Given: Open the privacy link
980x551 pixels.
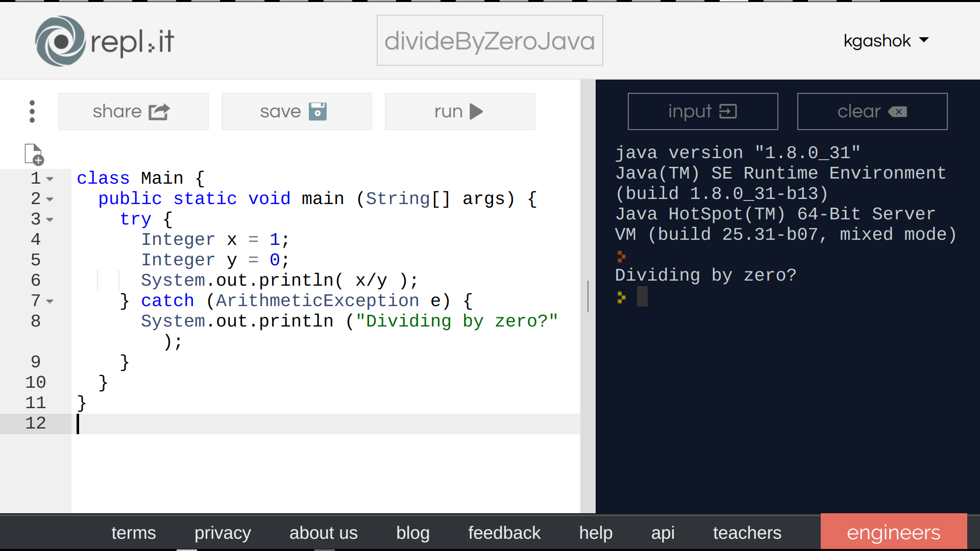Looking at the screenshot, I should click(223, 533).
